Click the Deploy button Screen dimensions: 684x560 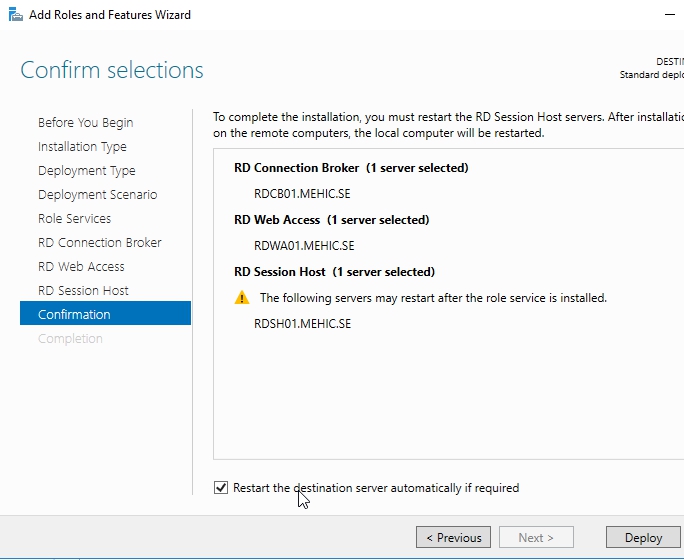point(644,537)
